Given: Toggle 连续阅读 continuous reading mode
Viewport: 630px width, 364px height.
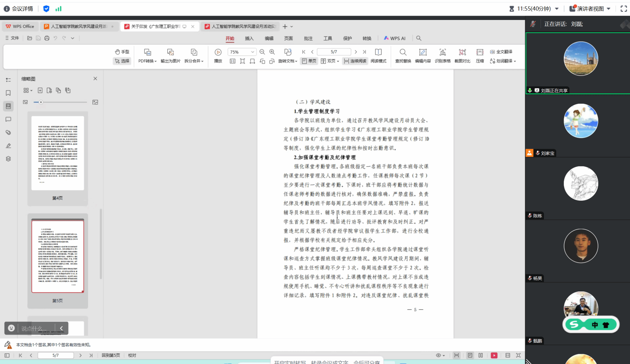Looking at the screenshot, I should coord(355,61).
